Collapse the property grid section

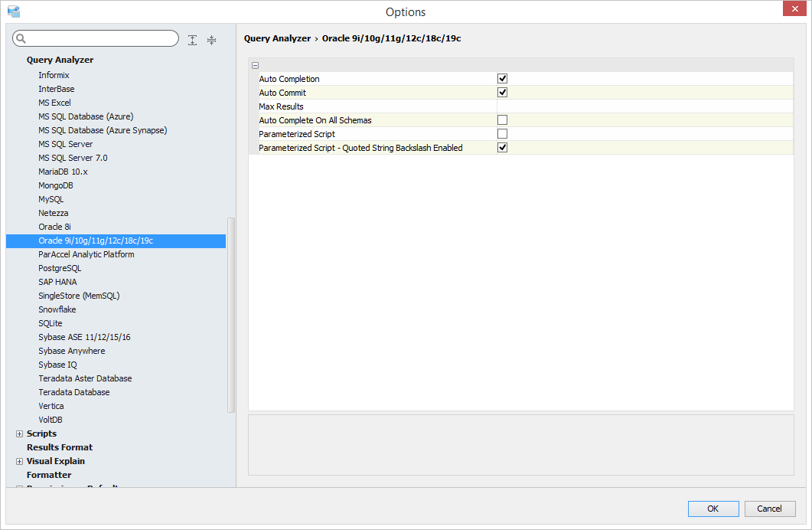click(255, 65)
